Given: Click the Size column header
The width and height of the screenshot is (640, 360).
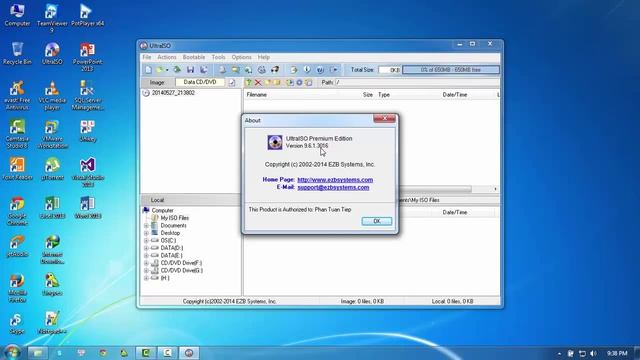Looking at the screenshot, I should (x=368, y=95).
